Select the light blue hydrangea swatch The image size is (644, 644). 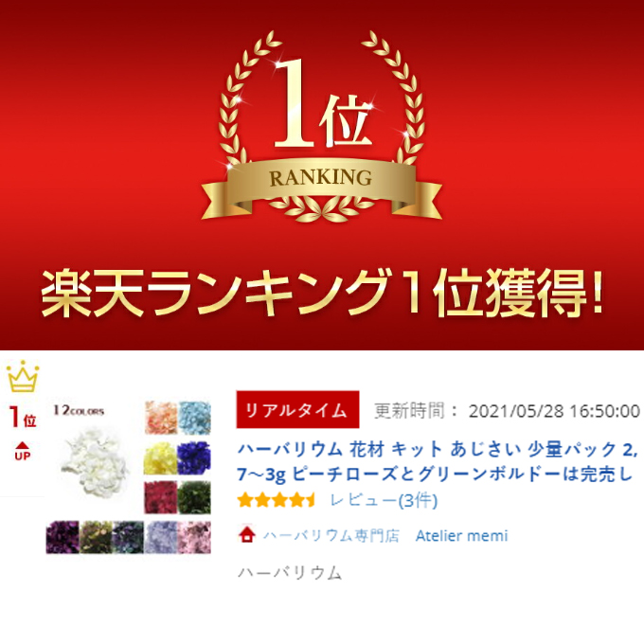click(194, 418)
